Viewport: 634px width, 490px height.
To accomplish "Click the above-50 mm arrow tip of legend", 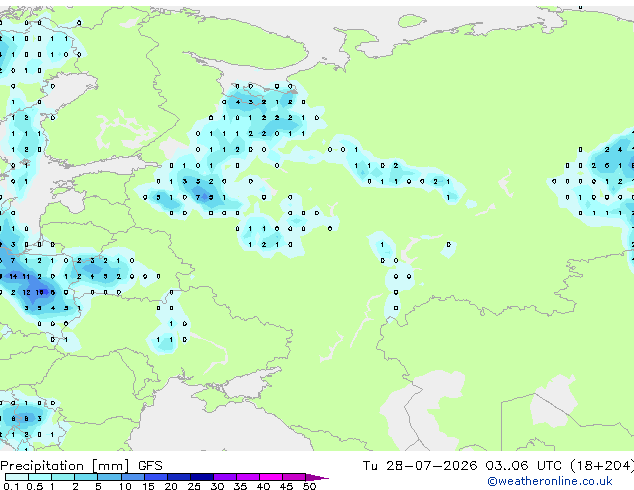I will point(317,477).
